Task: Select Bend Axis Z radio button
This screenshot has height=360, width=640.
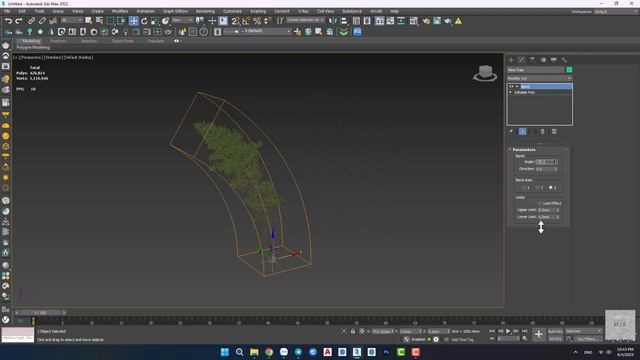Action: (551, 187)
